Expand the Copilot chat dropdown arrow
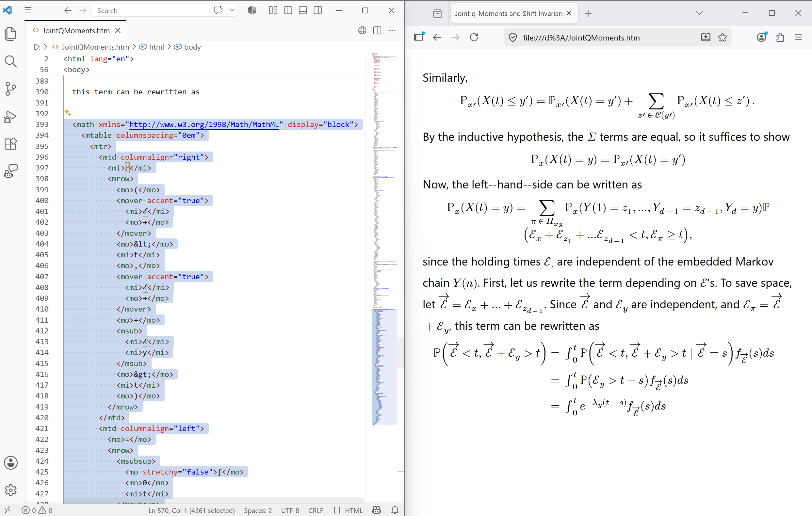This screenshot has height=516, width=812. (232, 10)
